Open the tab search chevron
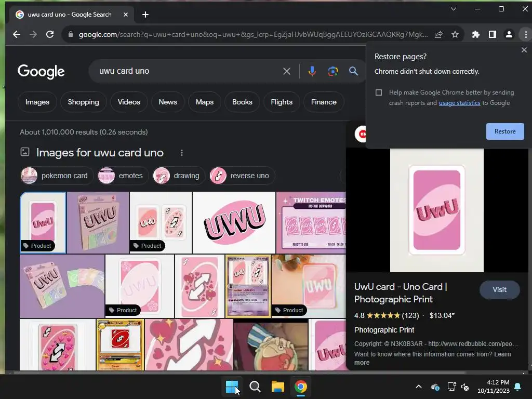This screenshot has width=532, height=399. click(453, 9)
